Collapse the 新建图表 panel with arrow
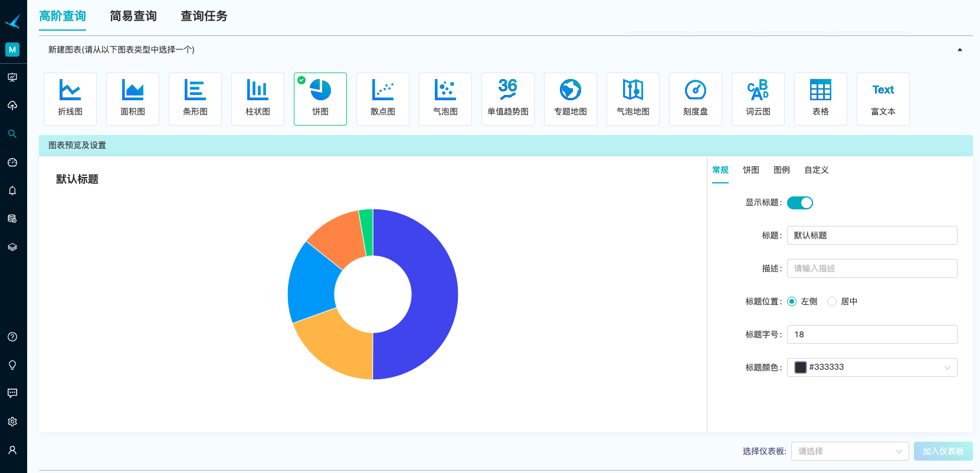This screenshot has width=980, height=473. (x=960, y=50)
